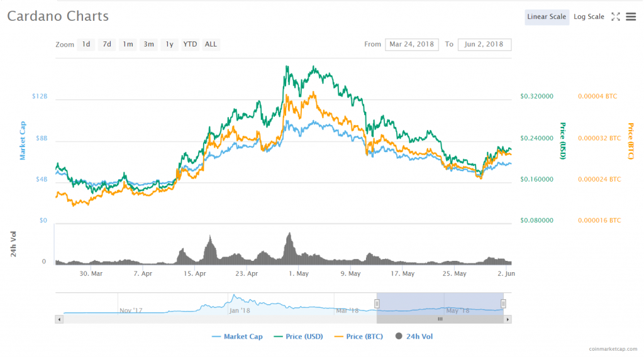The width and height of the screenshot is (644, 357).
Task: Switch to Log Scale
Action: click(x=589, y=17)
